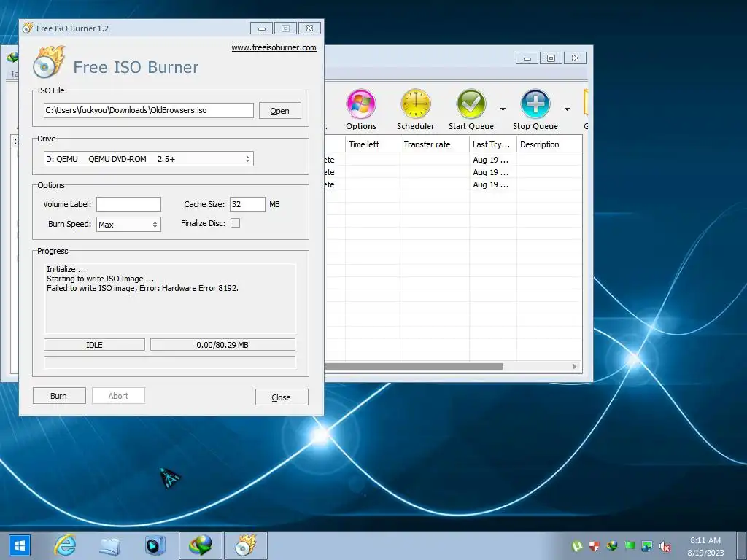Click the network tray icon

[x=646, y=546]
